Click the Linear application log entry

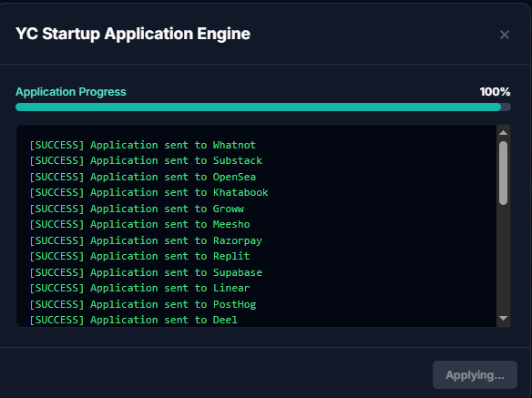pos(139,288)
